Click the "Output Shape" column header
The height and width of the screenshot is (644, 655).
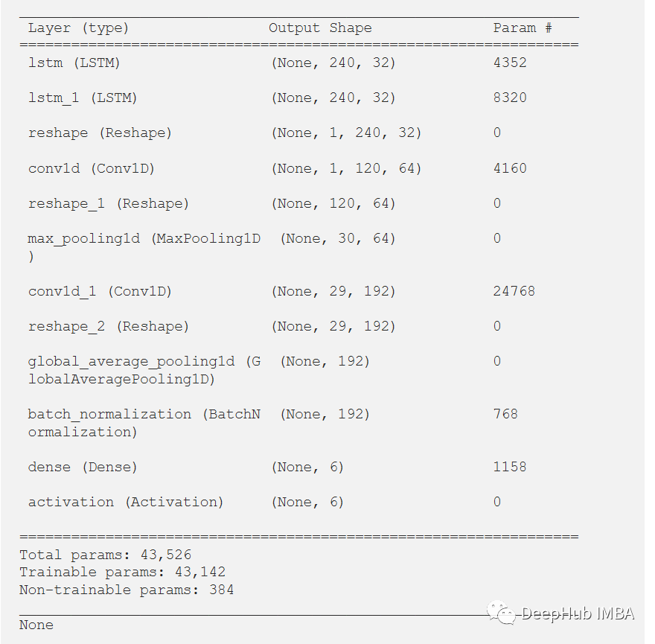coord(320,28)
